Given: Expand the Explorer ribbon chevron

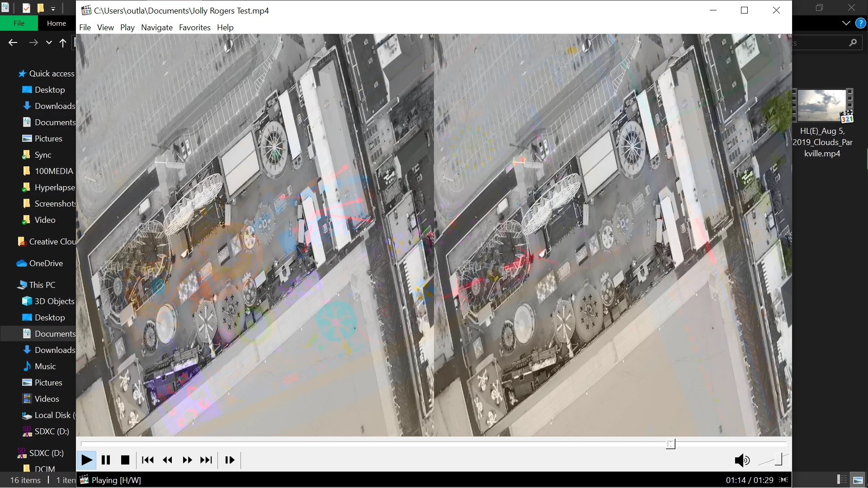Looking at the screenshot, I should (846, 23).
